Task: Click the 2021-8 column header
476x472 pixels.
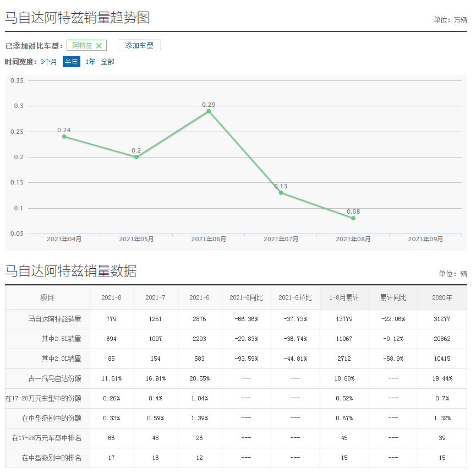Action: coord(111,298)
